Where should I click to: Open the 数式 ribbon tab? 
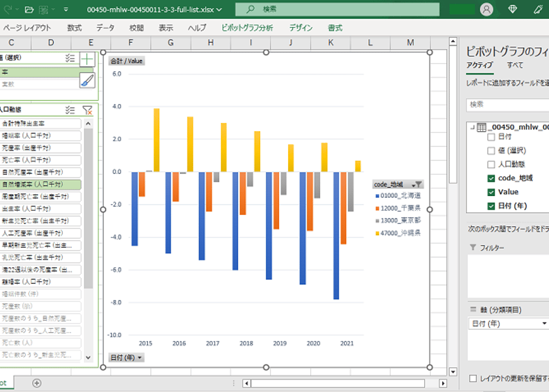74,28
